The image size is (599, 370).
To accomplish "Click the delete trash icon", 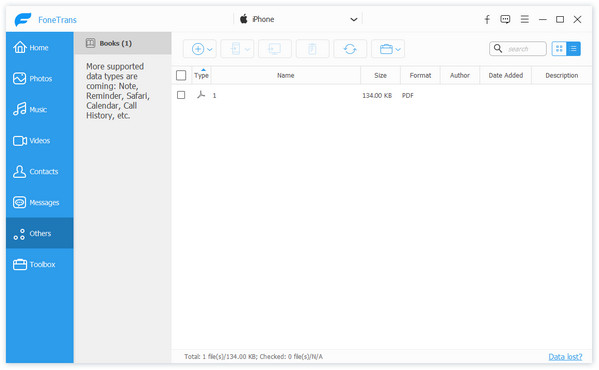I will click(x=312, y=49).
